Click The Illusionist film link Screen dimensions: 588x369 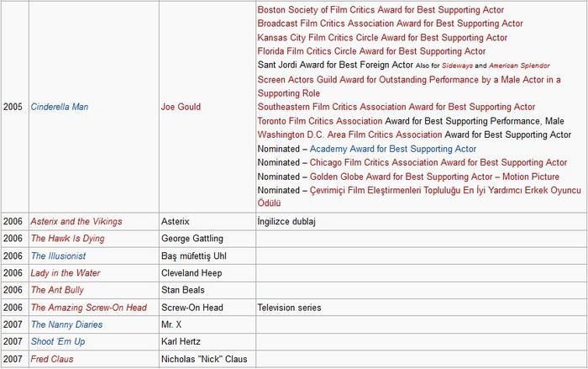coord(58,256)
